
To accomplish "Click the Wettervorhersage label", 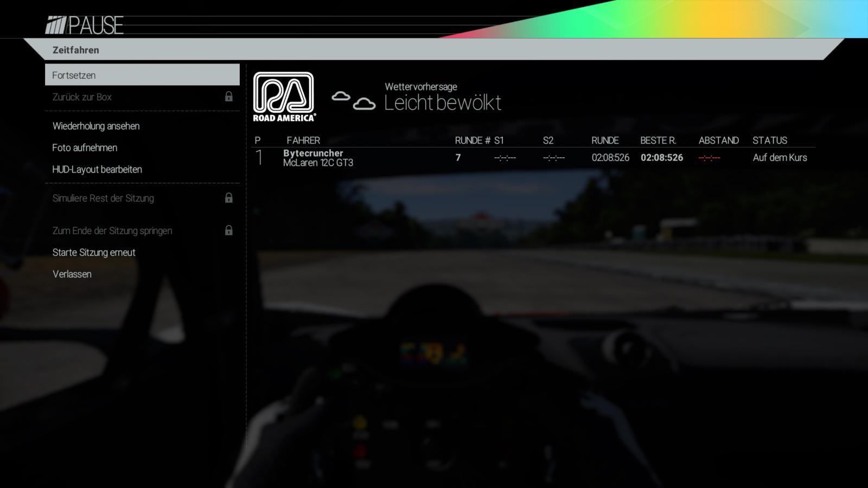I will pyautogui.click(x=421, y=87).
